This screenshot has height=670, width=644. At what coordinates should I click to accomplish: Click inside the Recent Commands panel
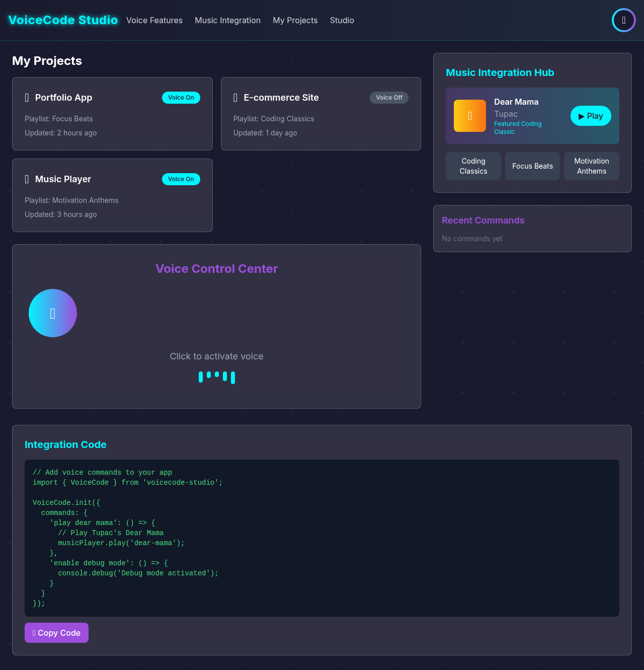click(x=532, y=229)
